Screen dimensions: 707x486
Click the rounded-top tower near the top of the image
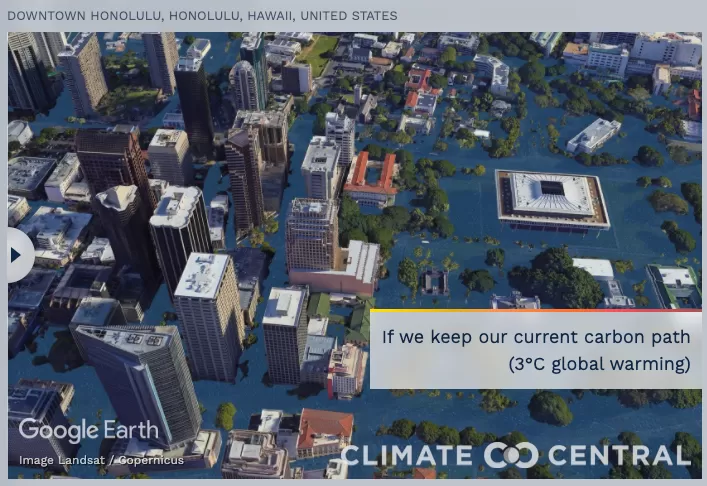point(244,85)
